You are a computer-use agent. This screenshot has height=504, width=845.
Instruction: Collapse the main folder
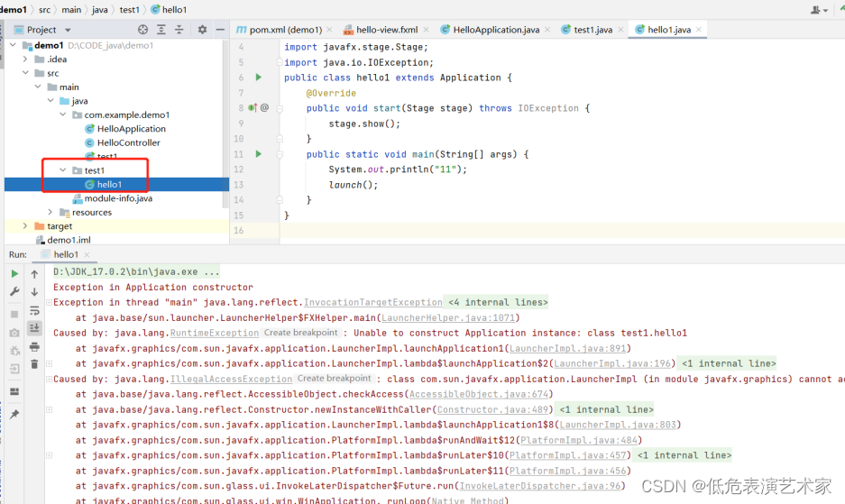point(38,87)
